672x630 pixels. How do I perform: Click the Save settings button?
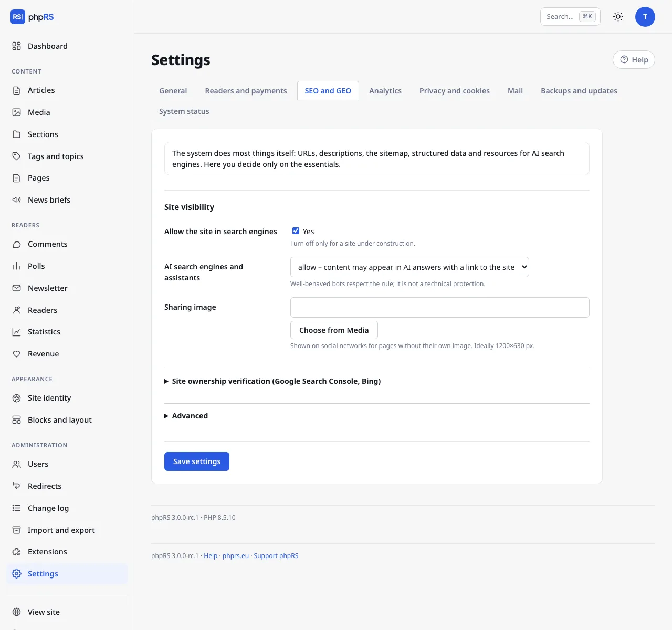(197, 461)
